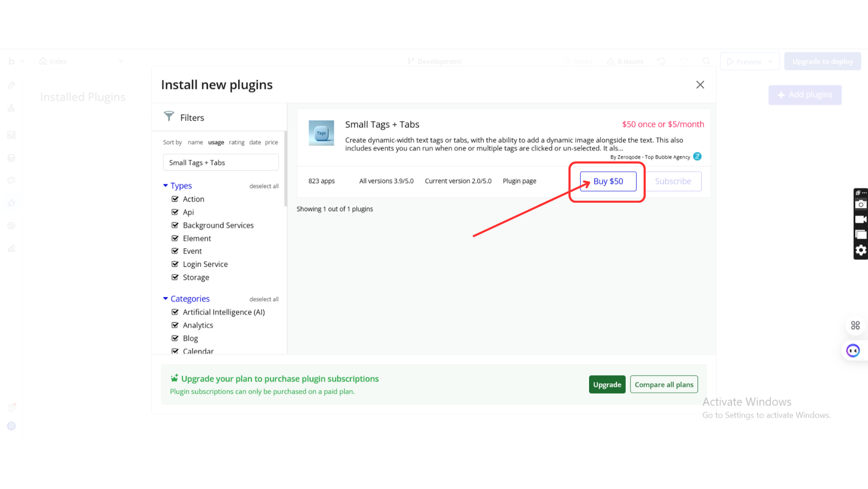Click the crown icon in upgrade banner
The image size is (868, 489).
click(174, 378)
